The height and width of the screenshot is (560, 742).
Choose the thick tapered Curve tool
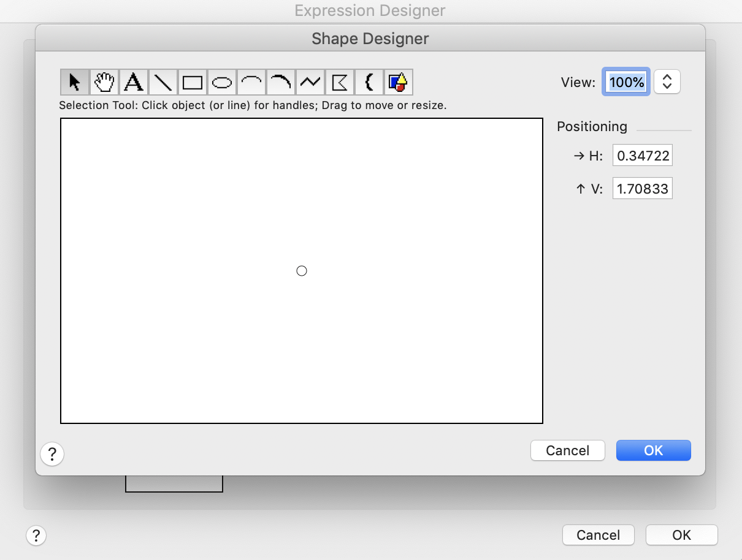(x=281, y=82)
